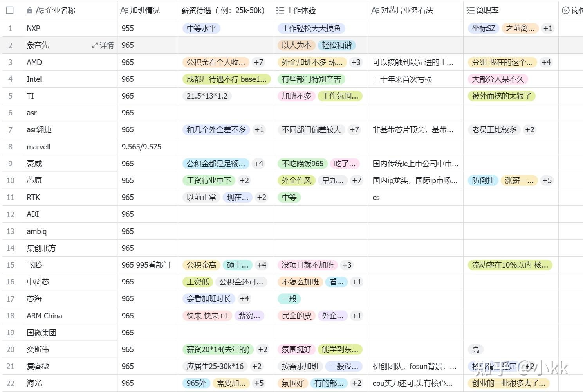Click the single-select icon of the rightmost column

(x=565, y=11)
